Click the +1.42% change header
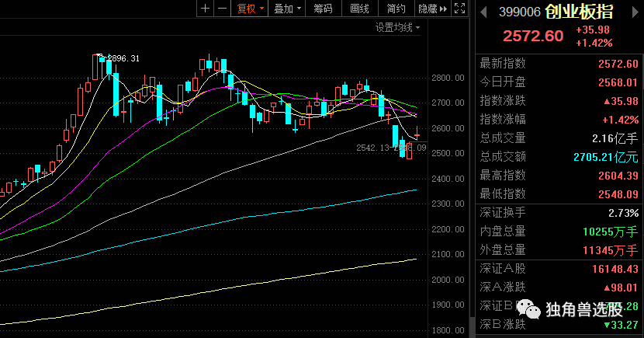This screenshot has height=338, width=644. click(594, 44)
